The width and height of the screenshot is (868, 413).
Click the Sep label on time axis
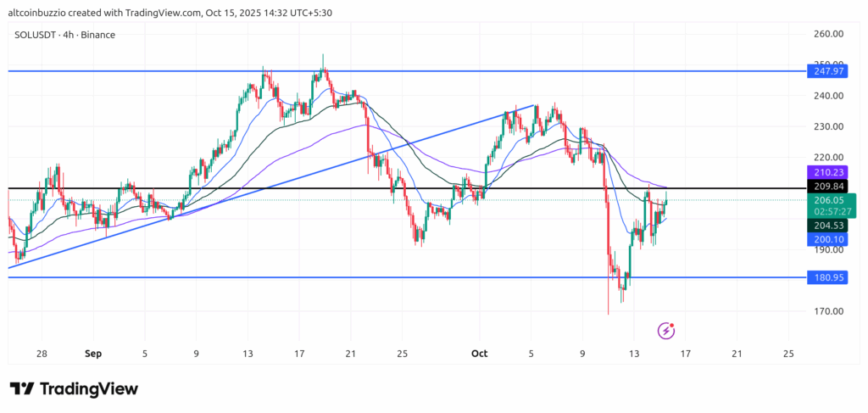coord(92,353)
